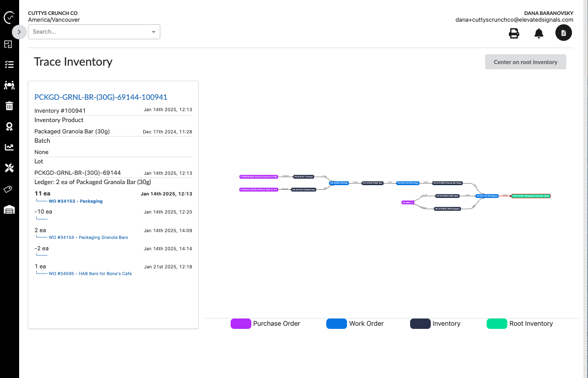
Task: Expand the collapsed sidebar using the chevron
Action: pos(19,32)
